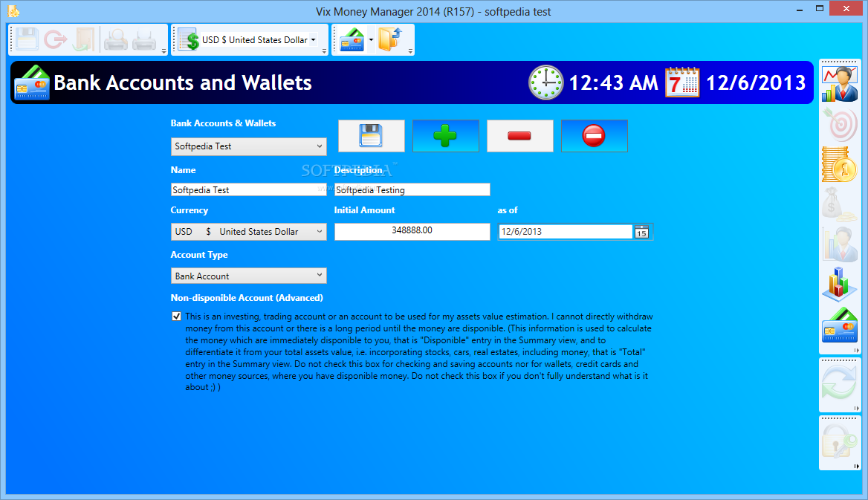
Task: Minimize the Vix Money Manager window
Action: pos(800,10)
